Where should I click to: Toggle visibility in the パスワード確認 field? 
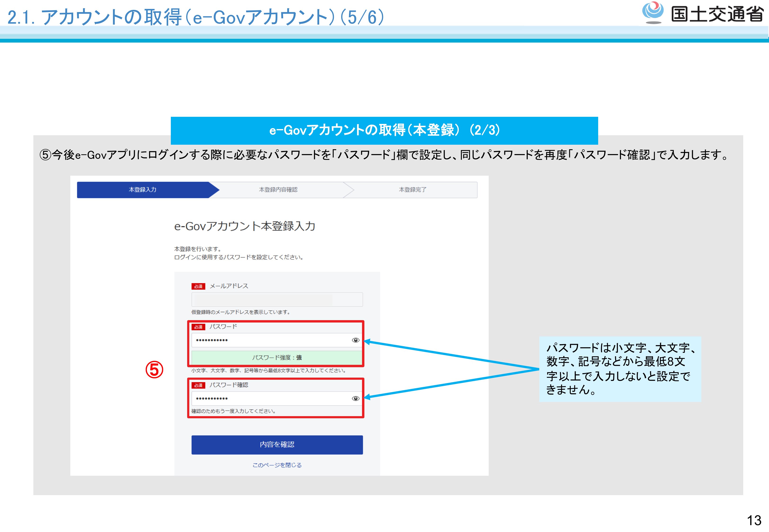[355, 398]
